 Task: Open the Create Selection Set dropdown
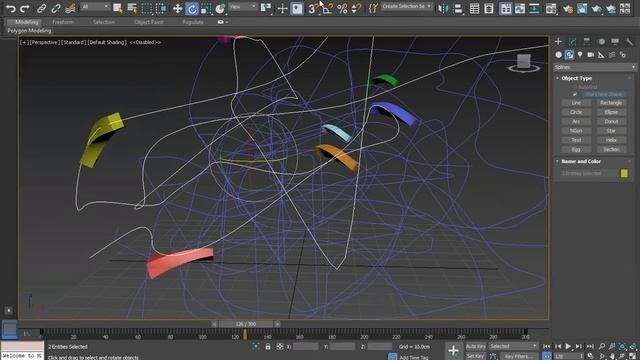407,7
